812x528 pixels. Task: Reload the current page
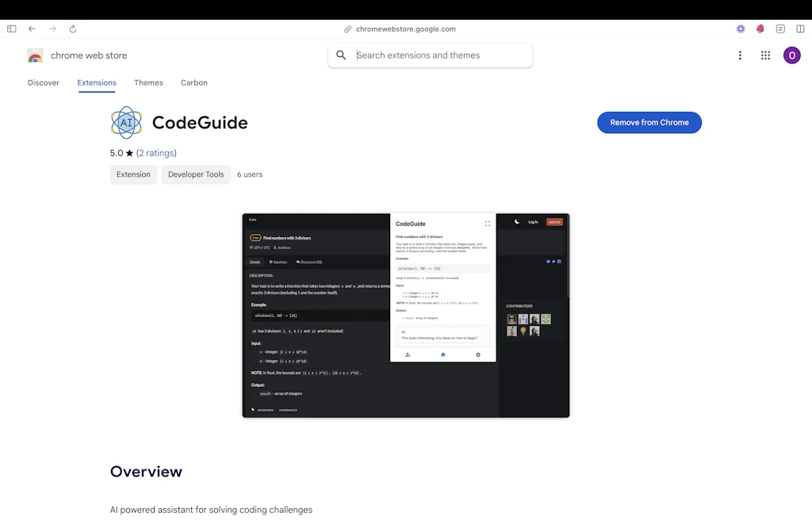73,29
